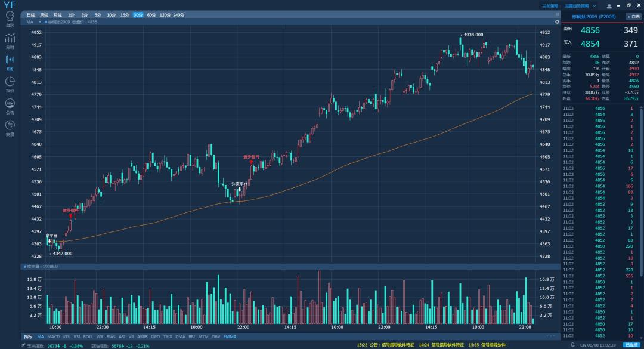Select the 15分 timeframe
This screenshot has width=644, height=349.
point(125,15)
